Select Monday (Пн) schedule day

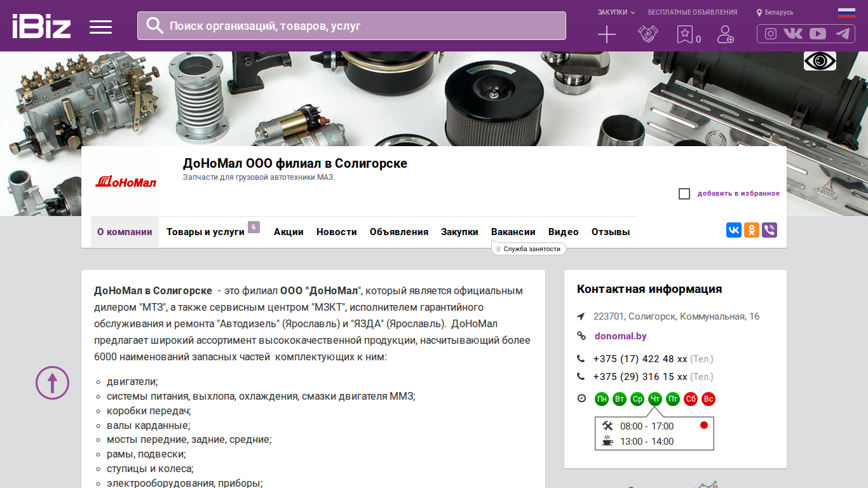coord(602,399)
